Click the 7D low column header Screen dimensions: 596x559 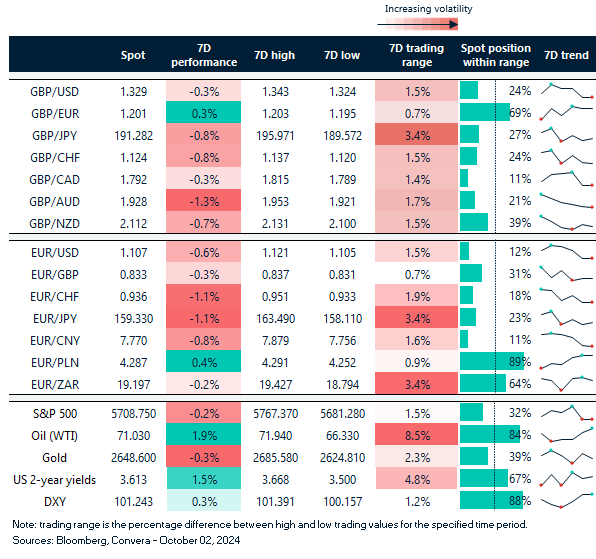(x=342, y=55)
